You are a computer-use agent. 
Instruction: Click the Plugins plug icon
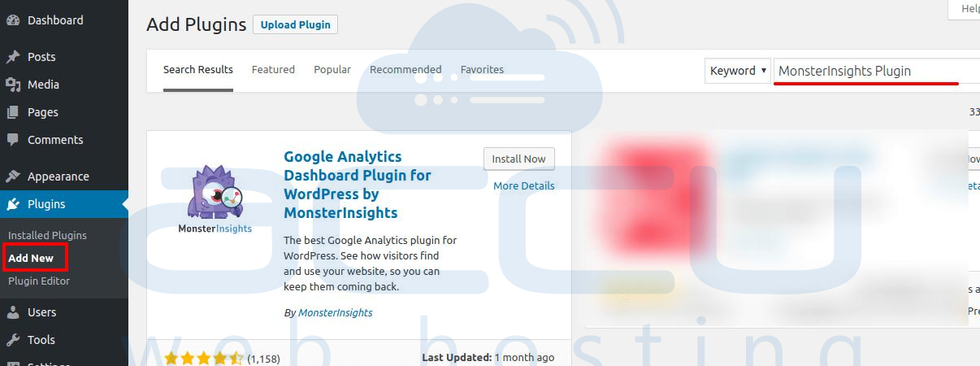(13, 204)
